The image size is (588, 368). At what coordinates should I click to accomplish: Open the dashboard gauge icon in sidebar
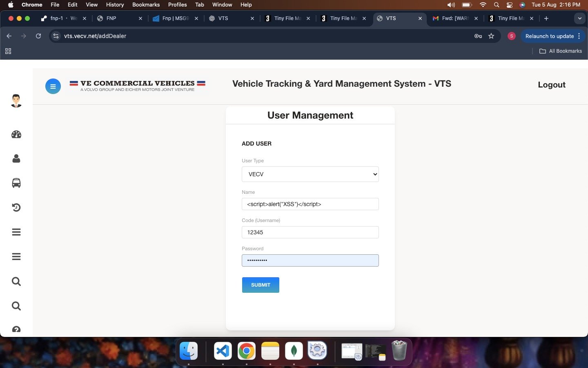[16, 135]
